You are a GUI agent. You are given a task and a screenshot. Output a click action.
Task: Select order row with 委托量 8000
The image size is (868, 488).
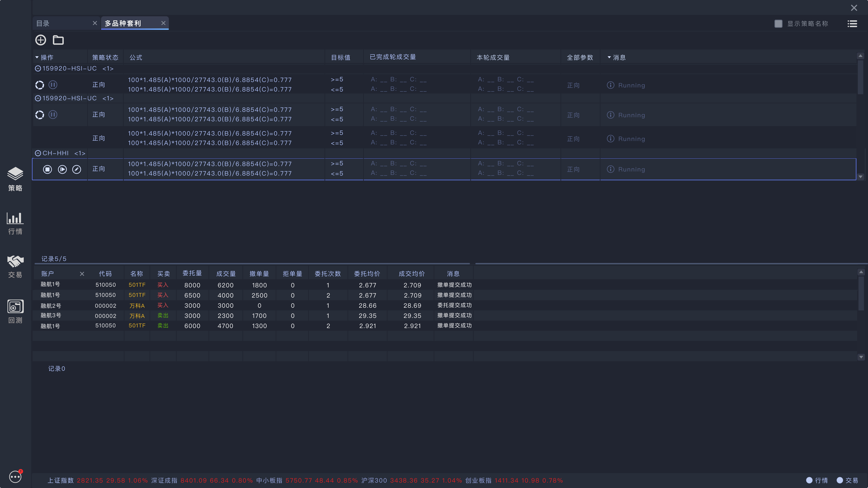pyautogui.click(x=445, y=285)
